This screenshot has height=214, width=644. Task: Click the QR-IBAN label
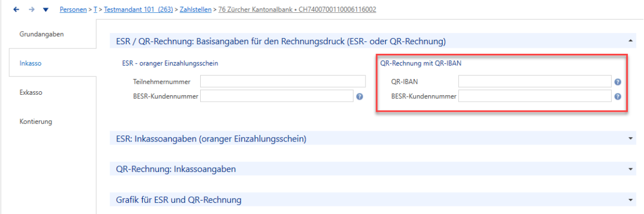(405, 81)
